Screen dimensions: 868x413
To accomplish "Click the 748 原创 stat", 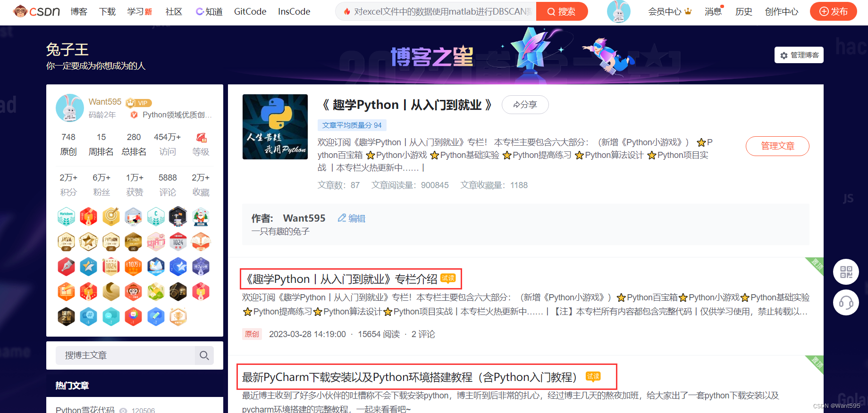I will [68, 144].
